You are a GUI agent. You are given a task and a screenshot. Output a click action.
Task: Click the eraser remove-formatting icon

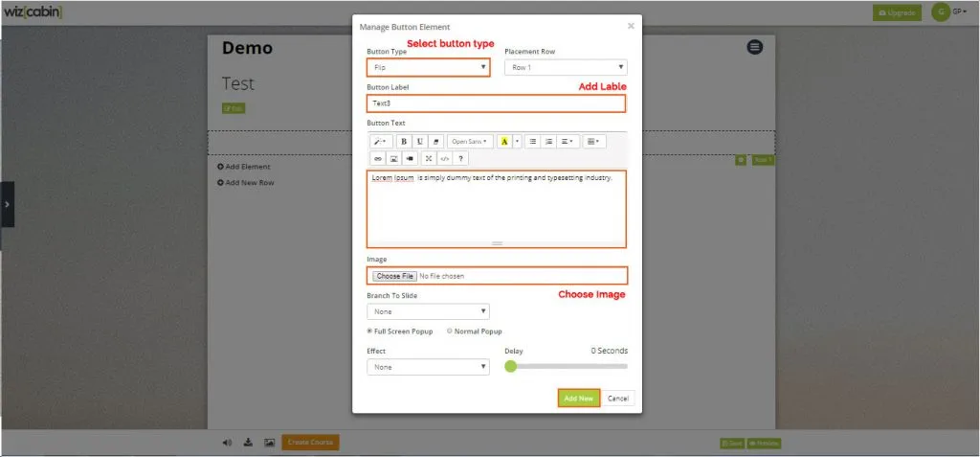435,142
